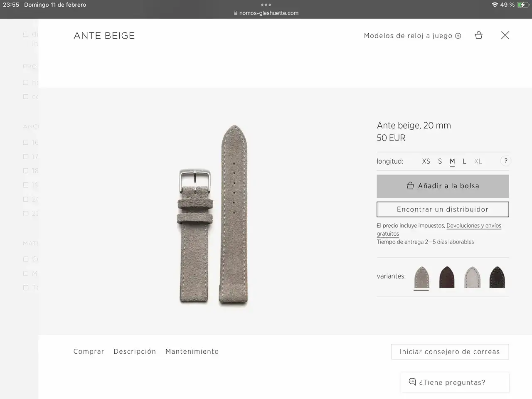This screenshot has height=399, width=532.
Task: Select the black strap variant
Action: [x=497, y=277]
